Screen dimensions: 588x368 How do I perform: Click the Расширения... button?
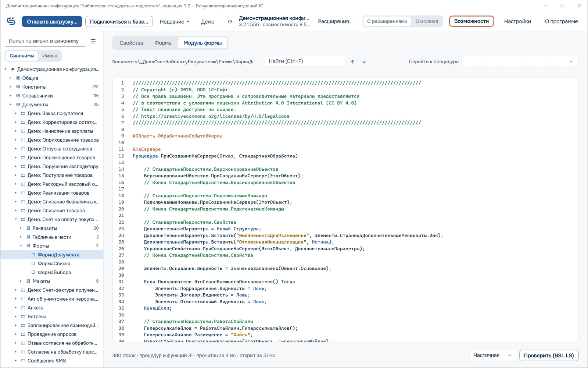[x=335, y=21]
